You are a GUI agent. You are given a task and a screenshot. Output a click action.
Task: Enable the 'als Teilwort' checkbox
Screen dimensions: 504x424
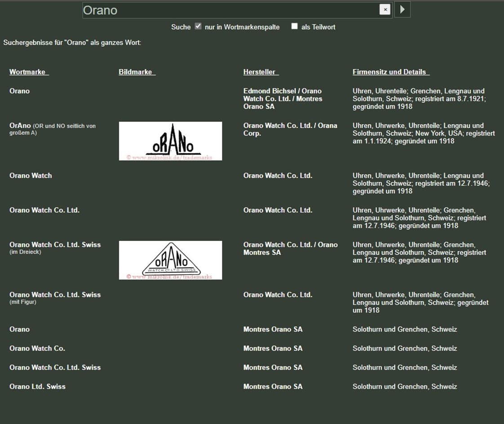click(x=294, y=27)
